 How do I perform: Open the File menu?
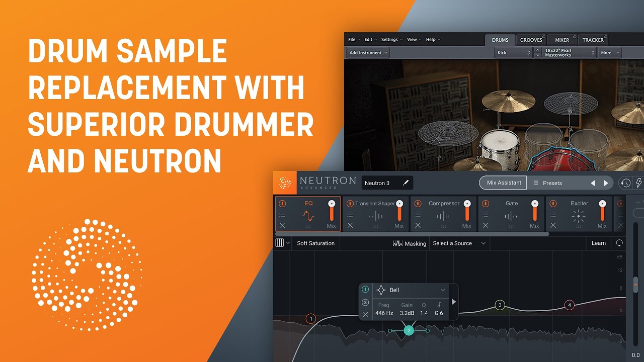pyautogui.click(x=353, y=40)
